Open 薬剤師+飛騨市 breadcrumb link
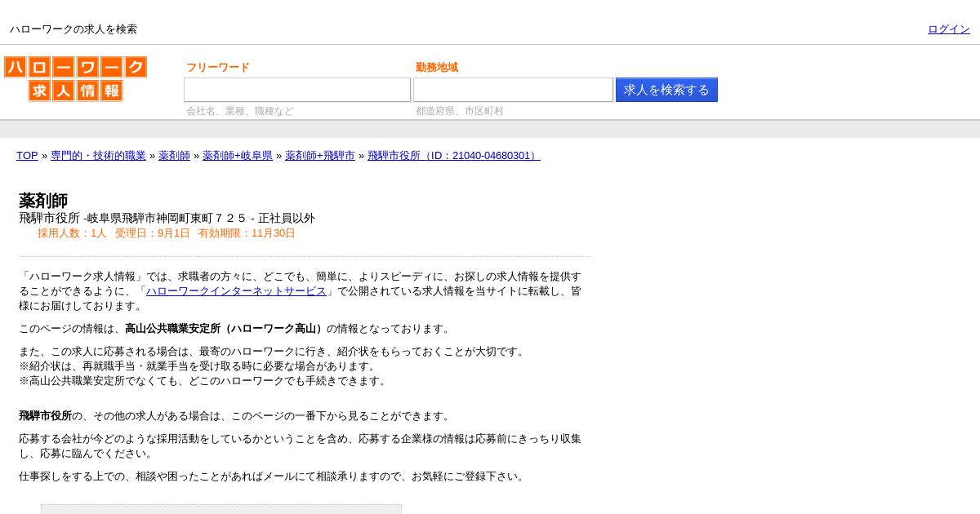 320,156
